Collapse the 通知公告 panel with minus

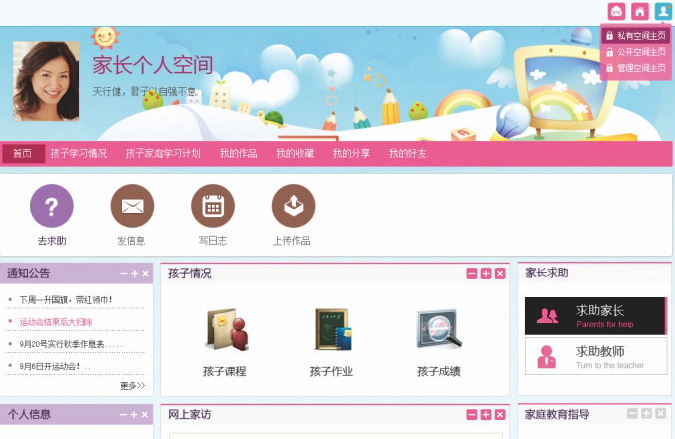(124, 274)
